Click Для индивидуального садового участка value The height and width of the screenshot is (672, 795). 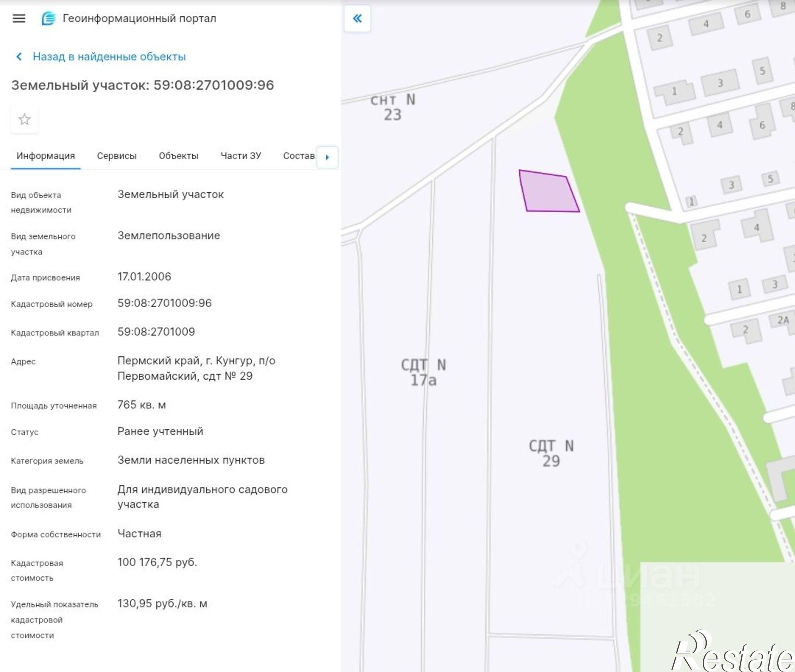[x=202, y=497]
